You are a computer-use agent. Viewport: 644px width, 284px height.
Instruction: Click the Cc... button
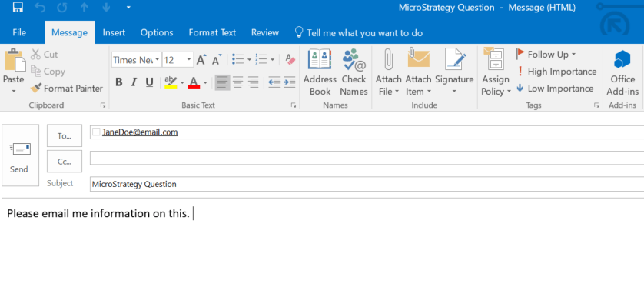[x=65, y=162]
